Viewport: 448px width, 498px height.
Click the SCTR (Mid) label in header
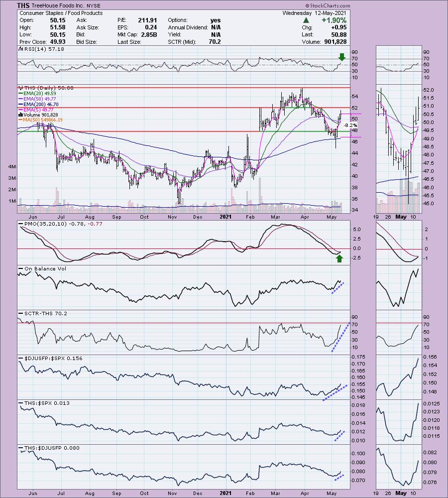[182, 42]
